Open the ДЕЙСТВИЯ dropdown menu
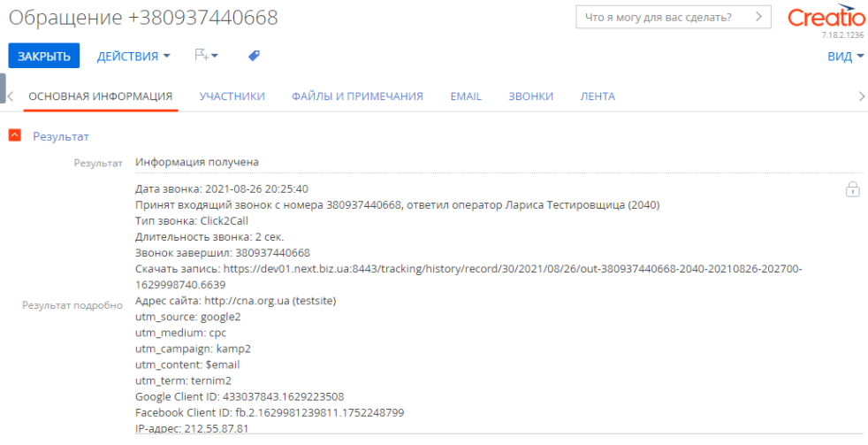868x445 pixels. tap(133, 56)
